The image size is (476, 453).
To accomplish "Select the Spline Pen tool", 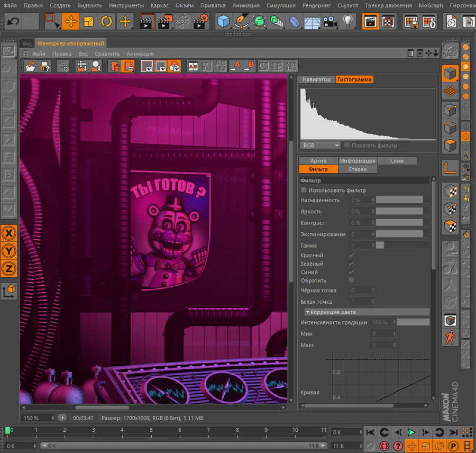I will (x=241, y=22).
